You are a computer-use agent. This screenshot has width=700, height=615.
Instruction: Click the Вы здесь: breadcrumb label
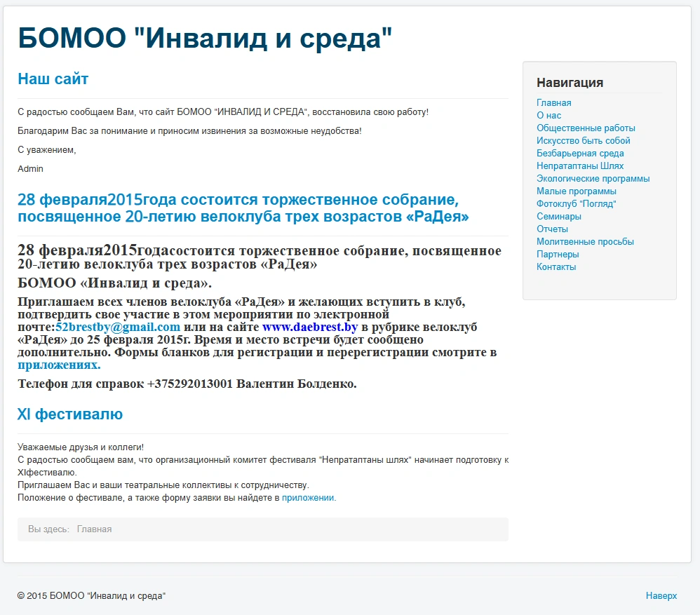[48, 529]
